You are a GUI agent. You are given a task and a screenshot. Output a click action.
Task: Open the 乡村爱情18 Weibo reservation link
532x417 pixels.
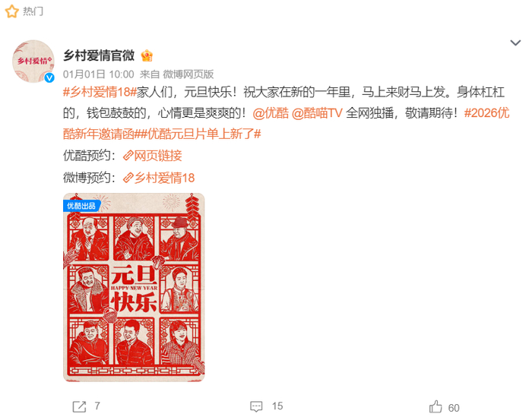159,178
